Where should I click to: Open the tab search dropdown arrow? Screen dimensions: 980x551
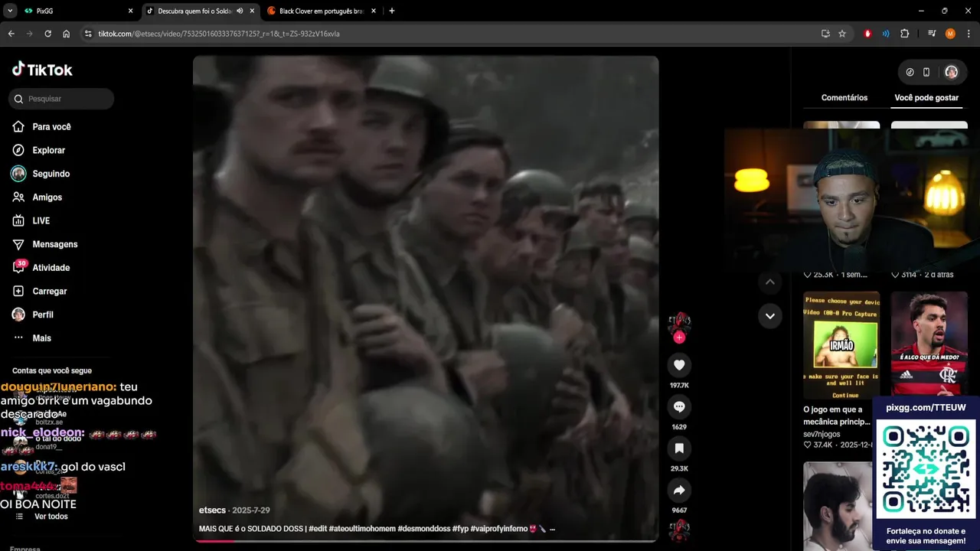(x=10, y=11)
